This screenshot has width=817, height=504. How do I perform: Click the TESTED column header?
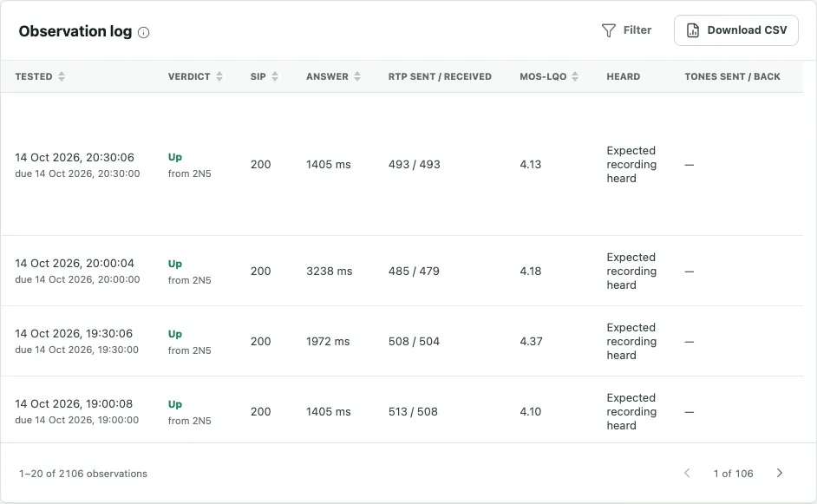tap(34, 76)
